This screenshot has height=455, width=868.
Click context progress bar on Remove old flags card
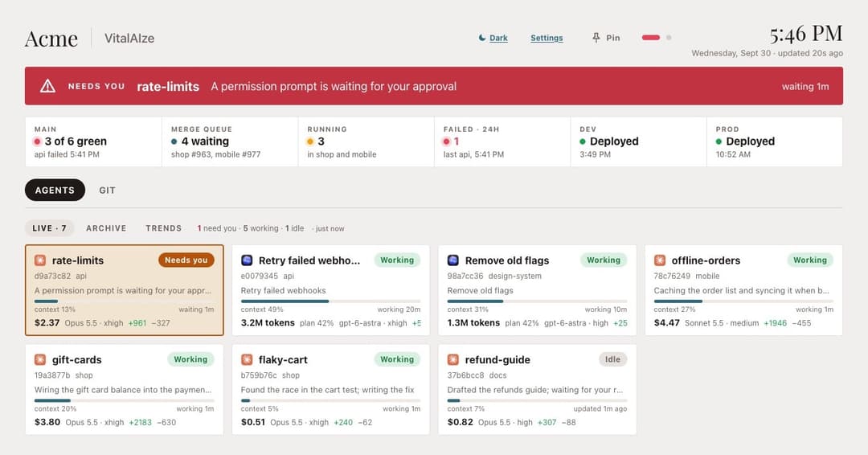[537, 301]
